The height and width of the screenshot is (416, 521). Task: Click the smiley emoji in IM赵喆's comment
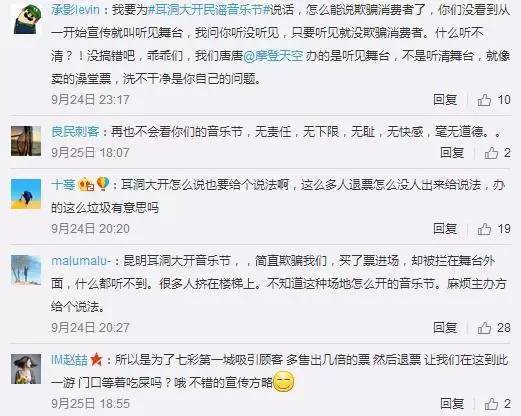(x=284, y=382)
